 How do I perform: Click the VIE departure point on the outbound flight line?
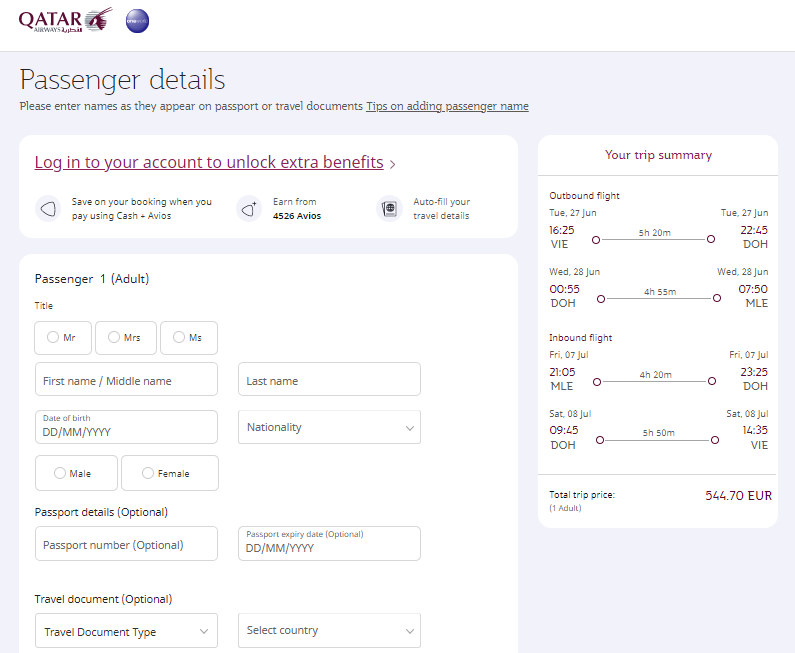[596, 239]
